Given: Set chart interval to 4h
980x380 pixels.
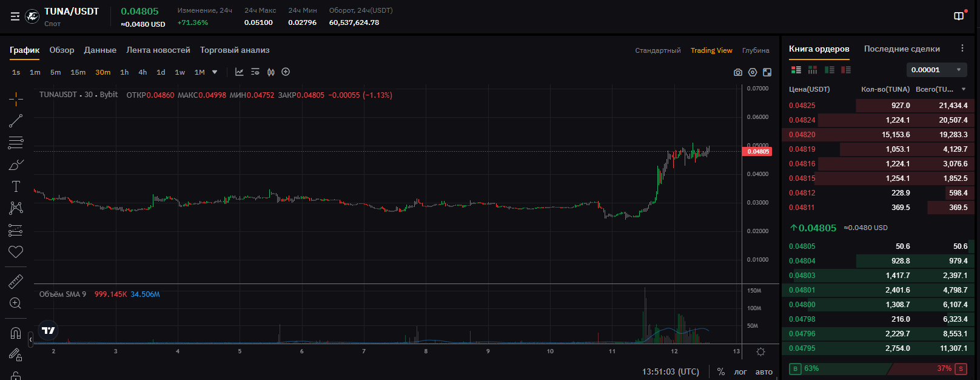Looking at the screenshot, I should (143, 72).
